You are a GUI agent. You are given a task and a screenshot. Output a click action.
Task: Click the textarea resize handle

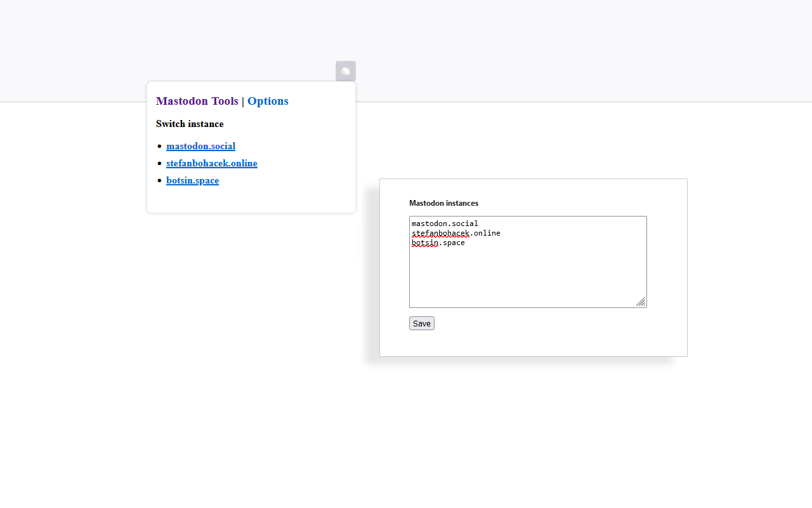point(641,302)
